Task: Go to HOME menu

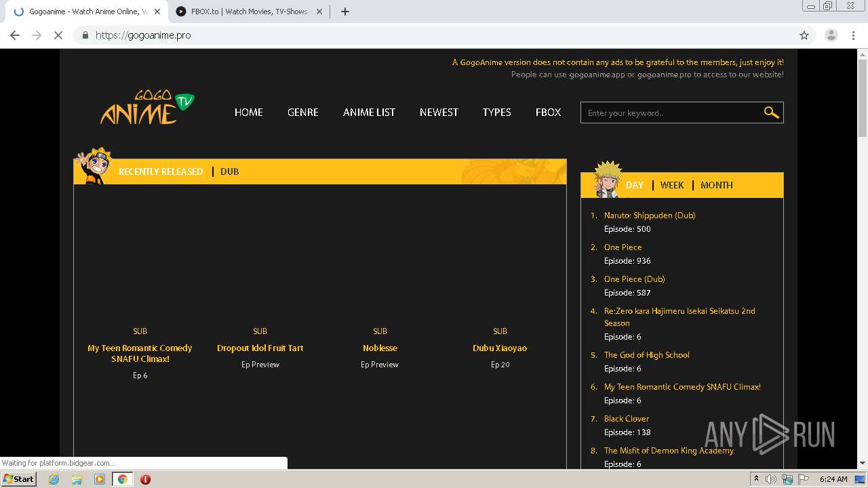Action: tap(249, 113)
